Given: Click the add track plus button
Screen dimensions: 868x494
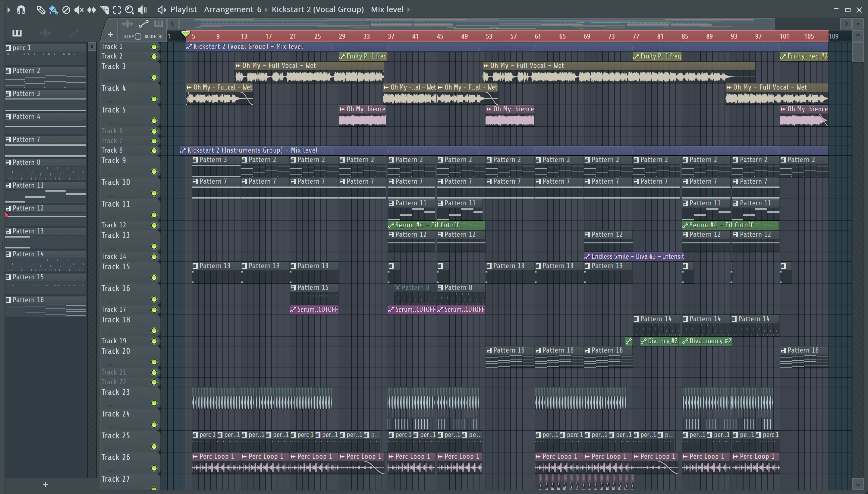Looking at the screenshot, I should pos(110,35).
